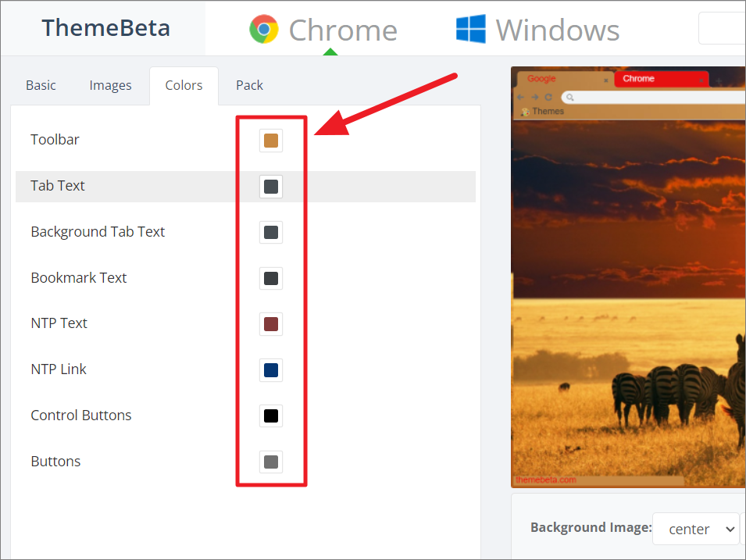This screenshot has height=560, width=746.
Task: Click the Background Tab Text label
Action: [98, 232]
